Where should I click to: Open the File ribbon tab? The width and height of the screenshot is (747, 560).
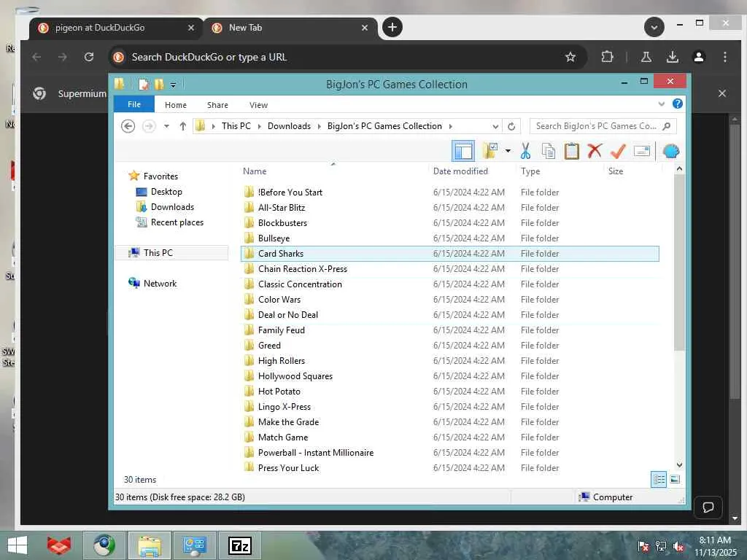(x=134, y=104)
